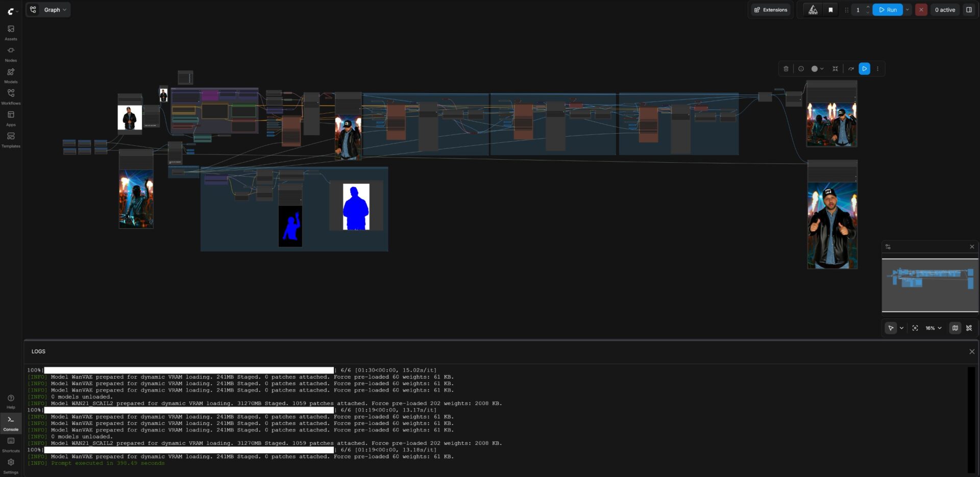Click the mountain logo toolbar icon
The height and width of the screenshot is (477, 980).
[x=813, y=10]
